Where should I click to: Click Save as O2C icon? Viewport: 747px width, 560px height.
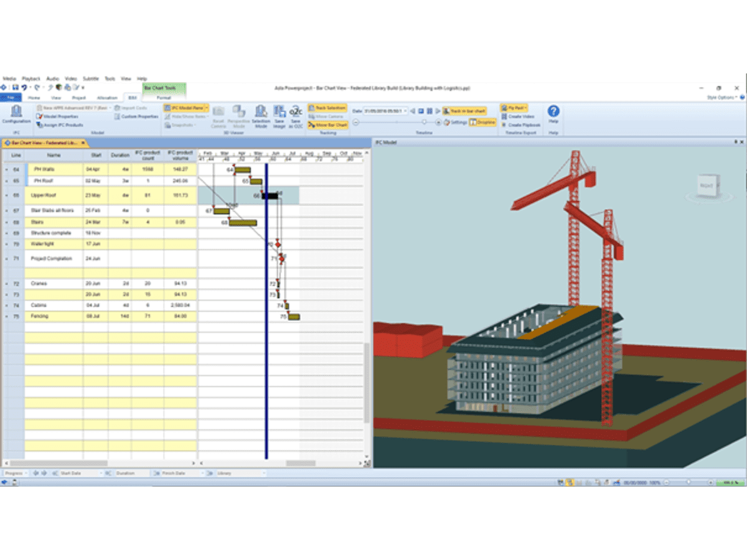click(x=296, y=116)
